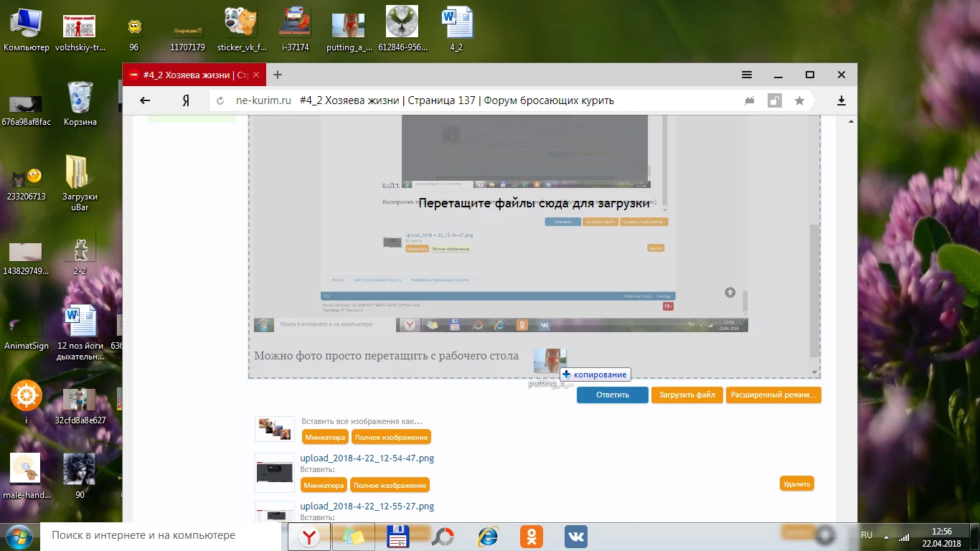Select the 'Загрузки uBar' folder icon

pyautogui.click(x=80, y=183)
